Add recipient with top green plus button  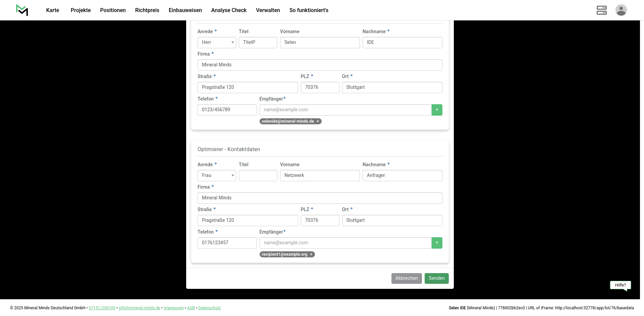[x=437, y=110]
